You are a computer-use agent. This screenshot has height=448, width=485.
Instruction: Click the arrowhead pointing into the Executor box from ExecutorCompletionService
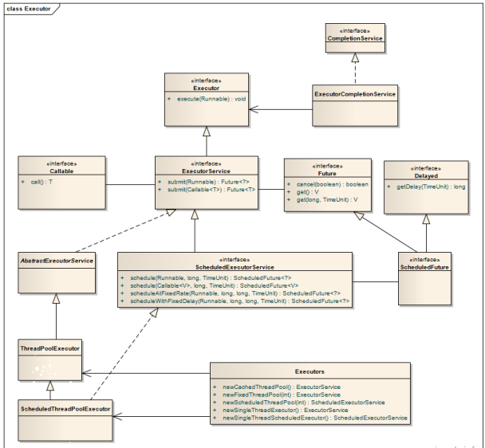pyautogui.click(x=254, y=109)
